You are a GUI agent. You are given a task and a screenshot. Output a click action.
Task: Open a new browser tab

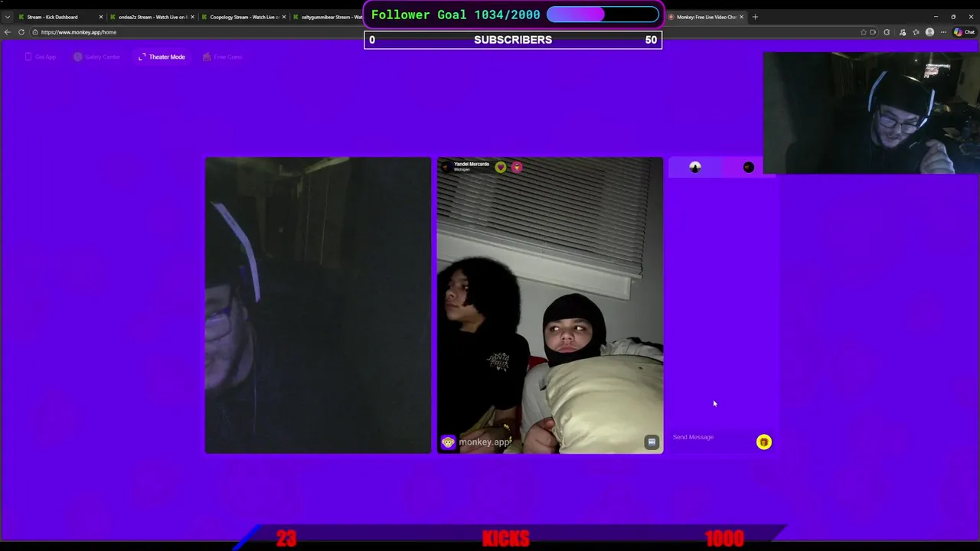pos(755,17)
